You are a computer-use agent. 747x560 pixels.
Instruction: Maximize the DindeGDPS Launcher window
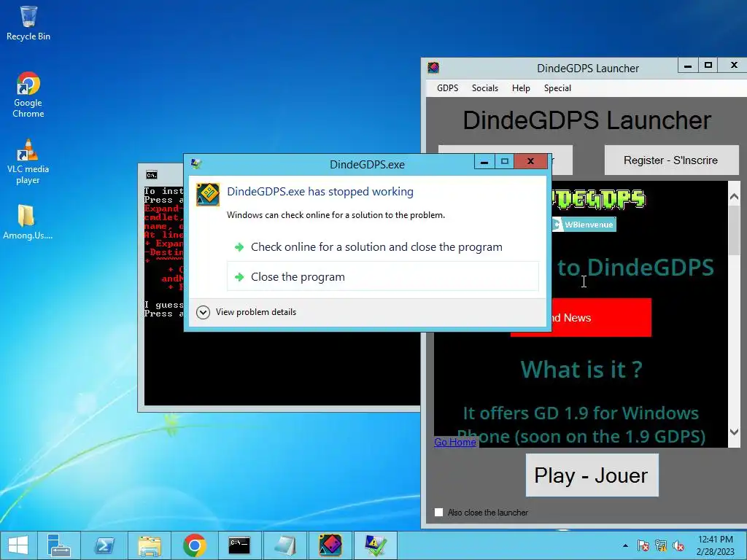tap(708, 65)
